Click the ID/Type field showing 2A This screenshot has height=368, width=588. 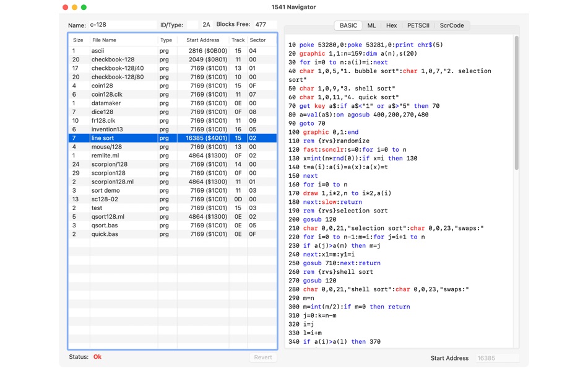pyautogui.click(x=206, y=25)
